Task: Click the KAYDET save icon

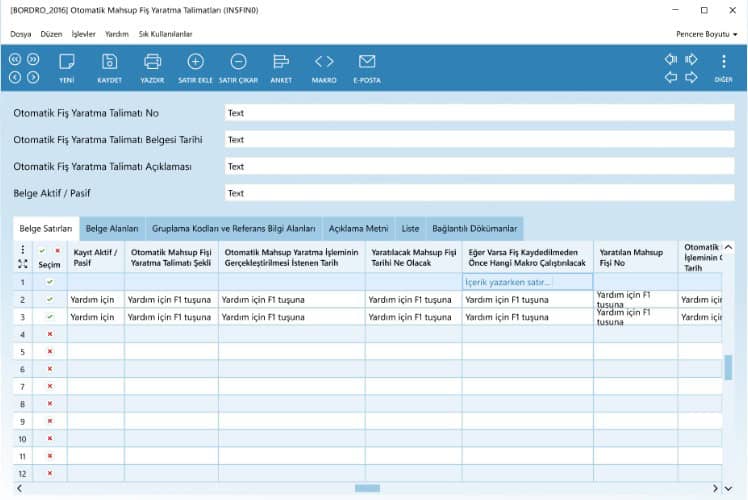Action: [109, 62]
